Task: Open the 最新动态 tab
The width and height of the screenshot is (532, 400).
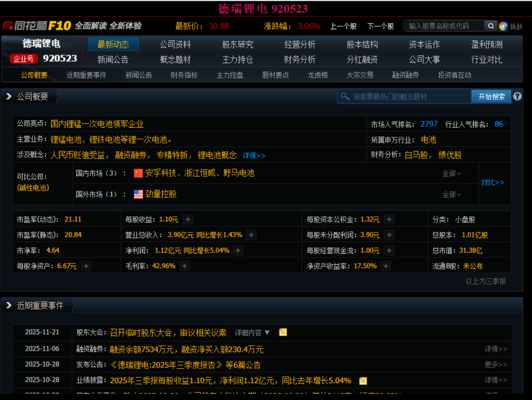Action: click(113, 44)
